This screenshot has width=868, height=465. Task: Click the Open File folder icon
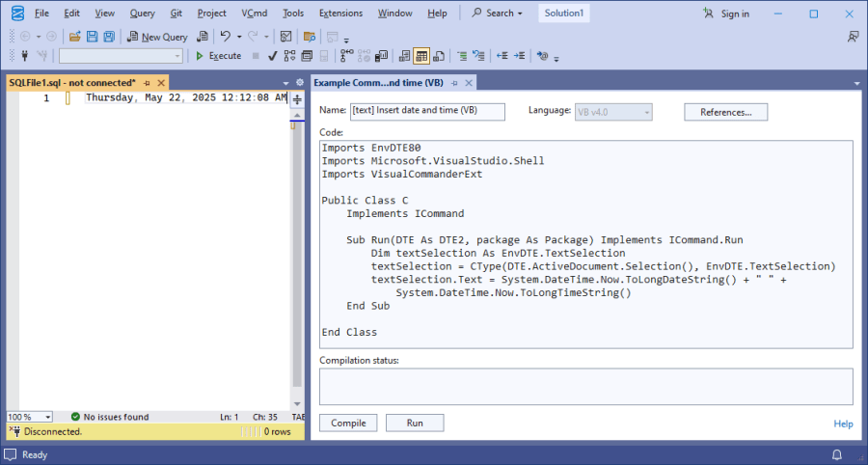74,37
